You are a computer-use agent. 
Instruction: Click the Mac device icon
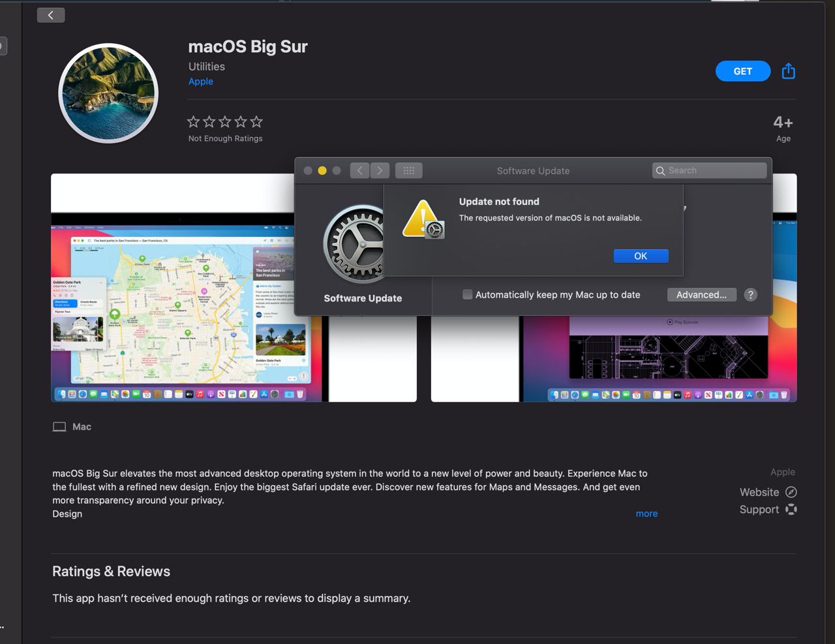coord(59,427)
